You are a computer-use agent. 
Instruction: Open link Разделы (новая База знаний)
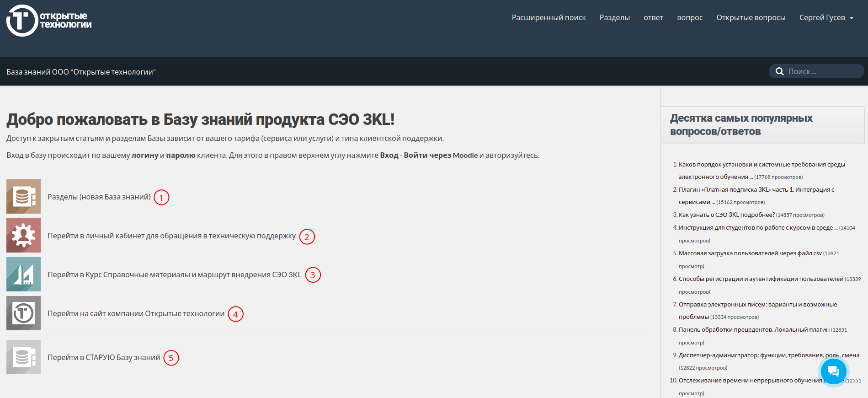[x=99, y=197]
